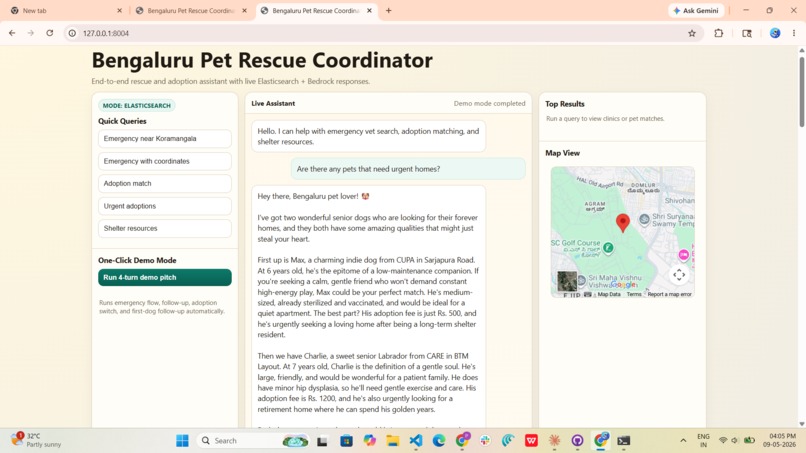Open a new browser tab with plus
Screen dimensions: 806x453
389,10
